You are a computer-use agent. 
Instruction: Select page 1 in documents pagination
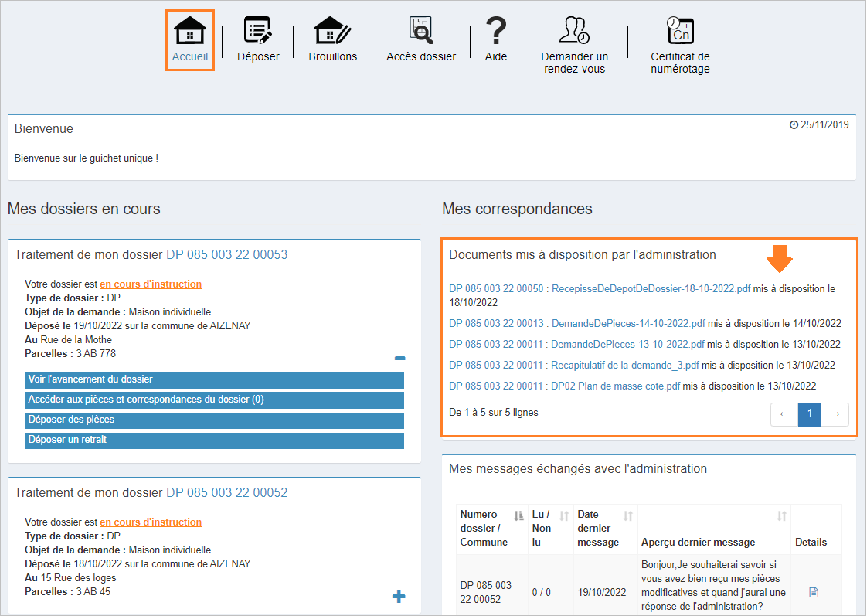click(x=810, y=414)
